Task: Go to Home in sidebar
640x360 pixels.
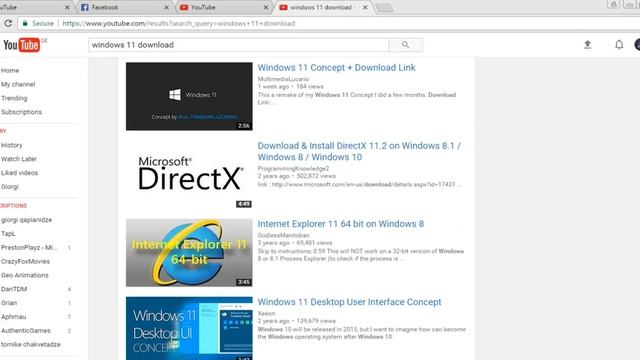Action: 10,70
